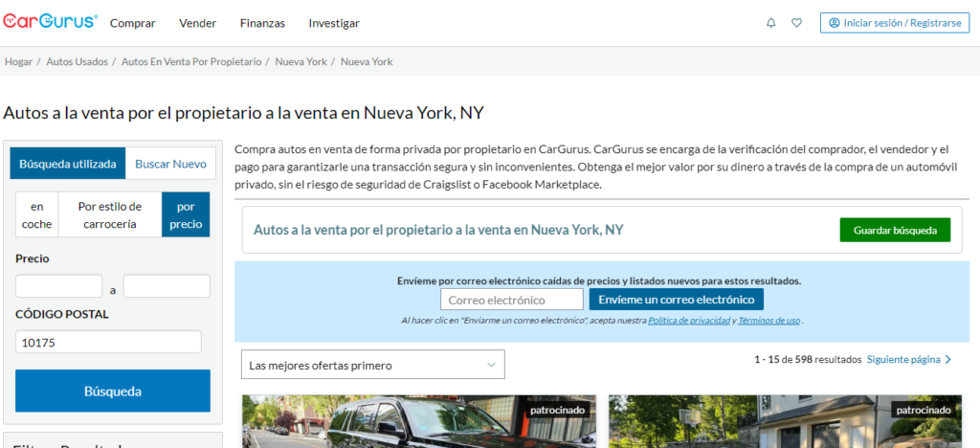Click the green Guardar búsqueda button

(895, 230)
